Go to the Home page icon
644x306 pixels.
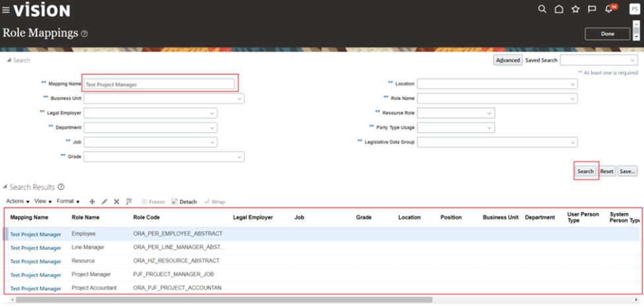[x=559, y=9]
